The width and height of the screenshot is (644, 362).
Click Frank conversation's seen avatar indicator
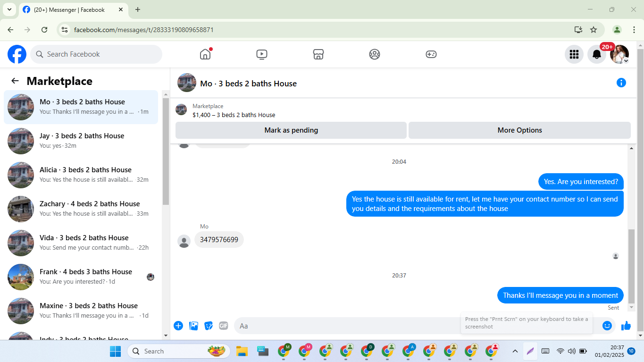pos(151,277)
